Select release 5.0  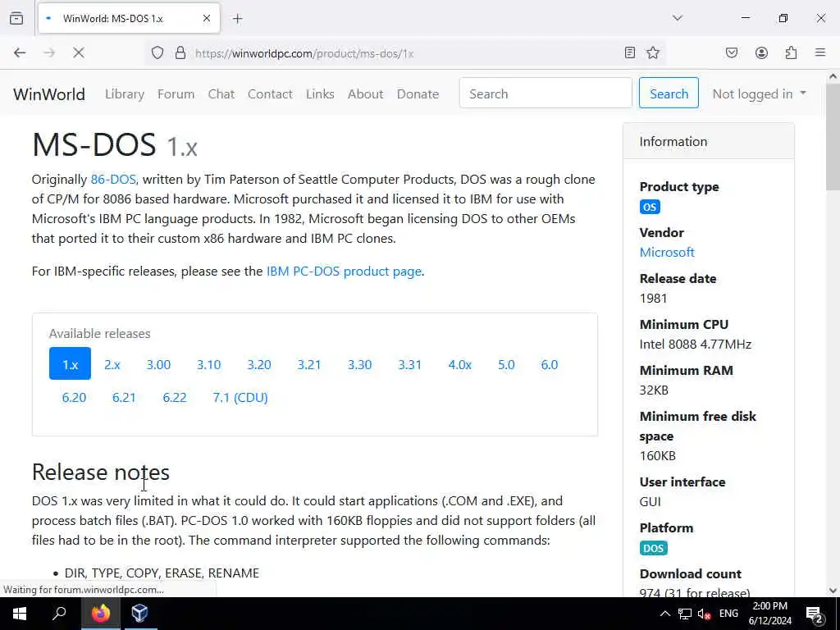coord(506,364)
